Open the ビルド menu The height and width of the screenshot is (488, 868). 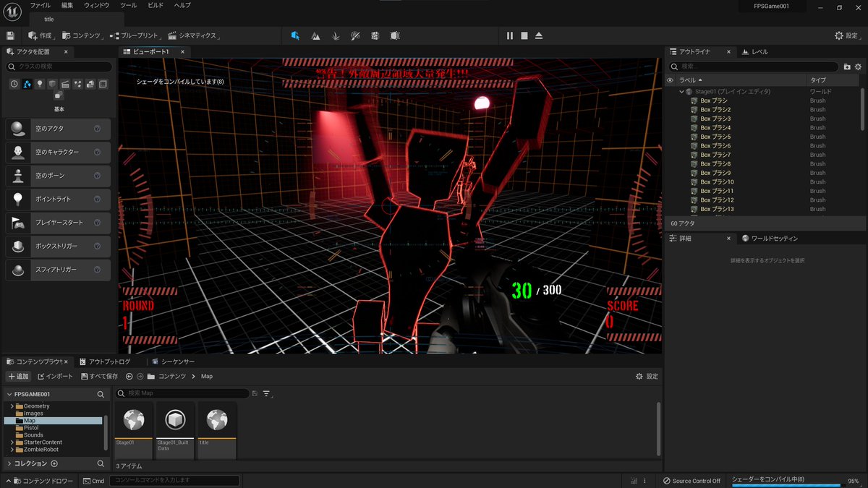[x=155, y=6]
